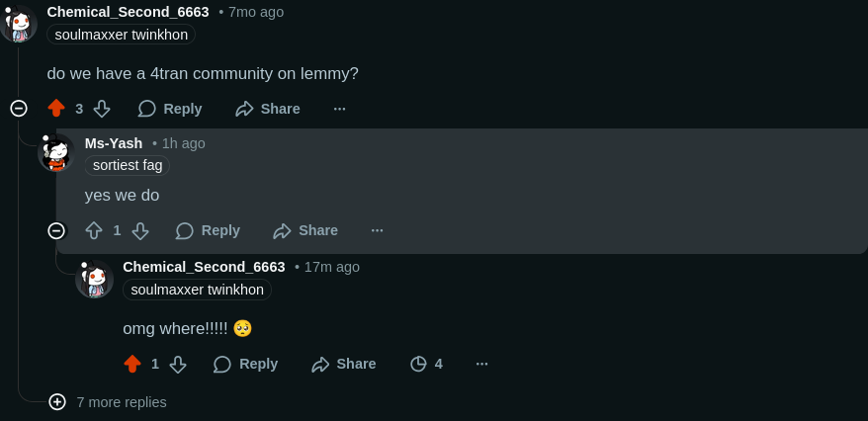Screen dimensions: 868x421
Task: Reply to the top Chemical_Second_6663 comment
Action: (x=170, y=109)
